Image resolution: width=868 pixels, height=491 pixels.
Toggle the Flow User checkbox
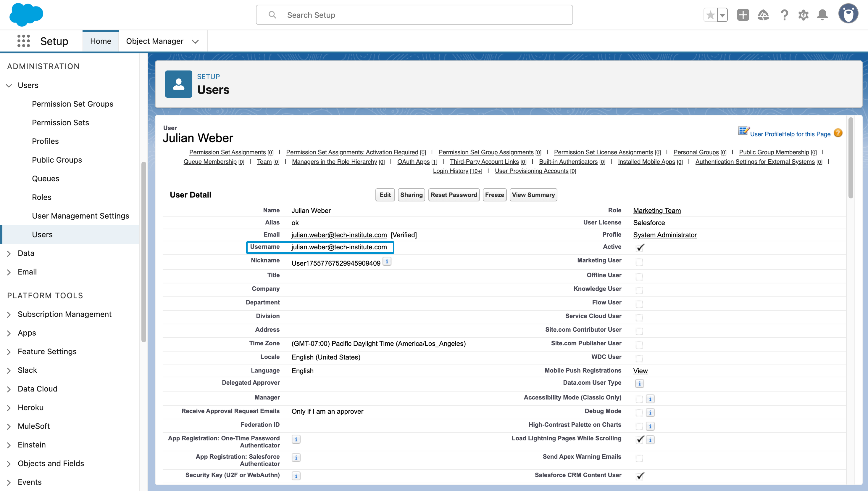(639, 304)
